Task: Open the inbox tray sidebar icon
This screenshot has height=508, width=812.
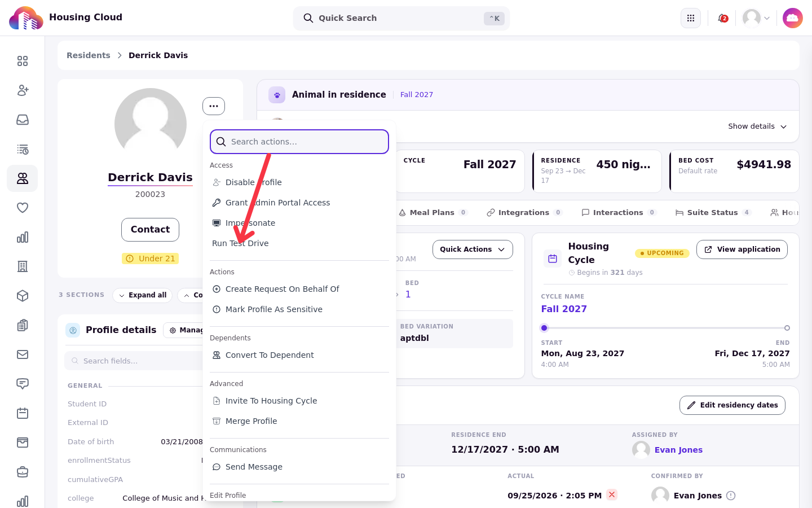Action: point(23,120)
